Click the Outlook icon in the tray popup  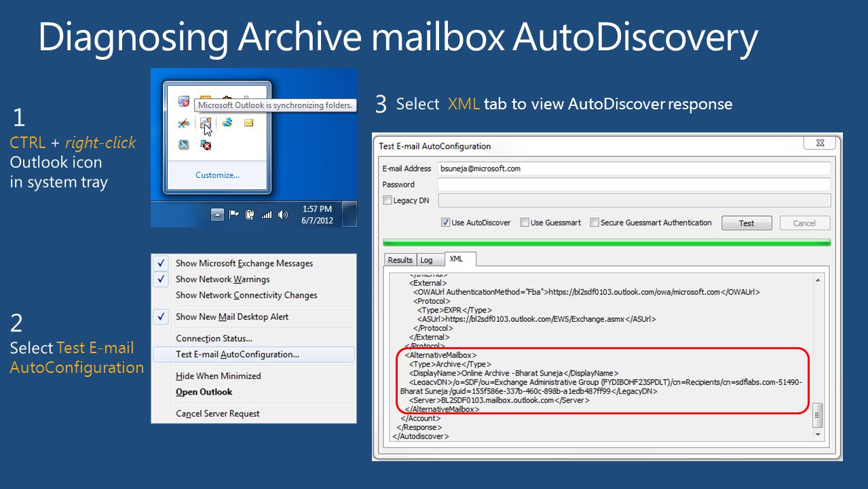pos(206,123)
